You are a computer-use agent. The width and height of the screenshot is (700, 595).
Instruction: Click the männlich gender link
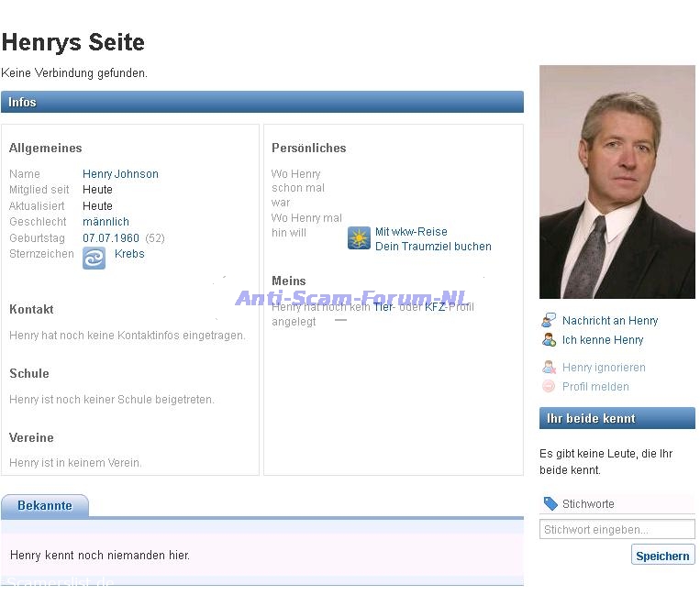(106, 222)
